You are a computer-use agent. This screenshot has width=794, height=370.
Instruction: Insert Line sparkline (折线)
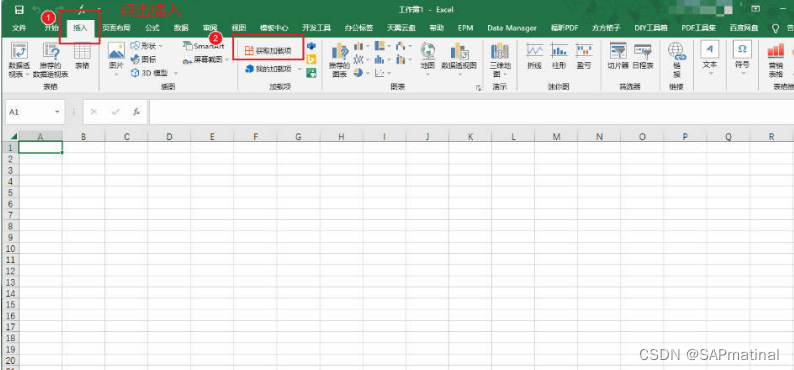coord(535,56)
